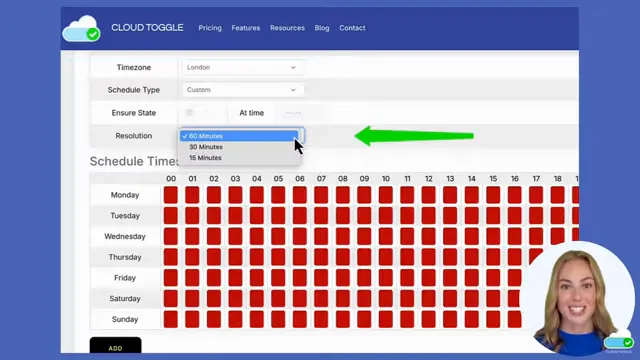Image resolution: width=640 pixels, height=360 pixels.
Task: Toggle Monday 00 schedule cell
Action: pos(171,195)
